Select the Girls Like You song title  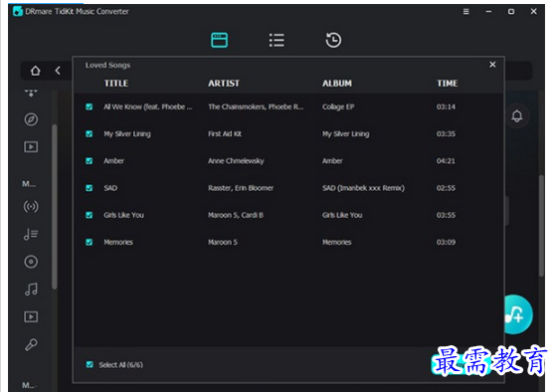123,215
